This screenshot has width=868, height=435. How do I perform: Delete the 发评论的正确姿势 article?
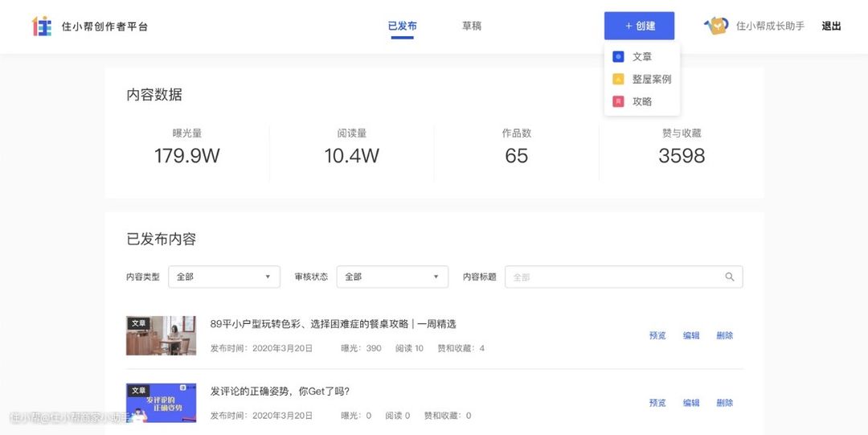725,403
